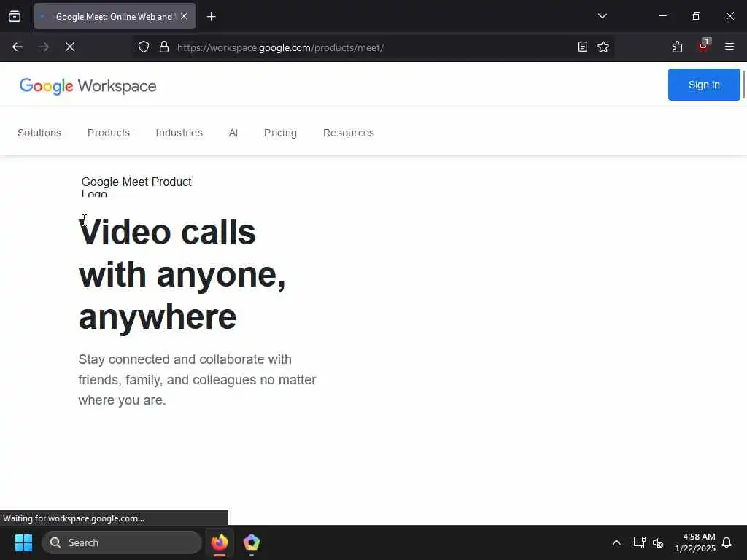Open the Products menu
747x560 pixels.
(109, 133)
